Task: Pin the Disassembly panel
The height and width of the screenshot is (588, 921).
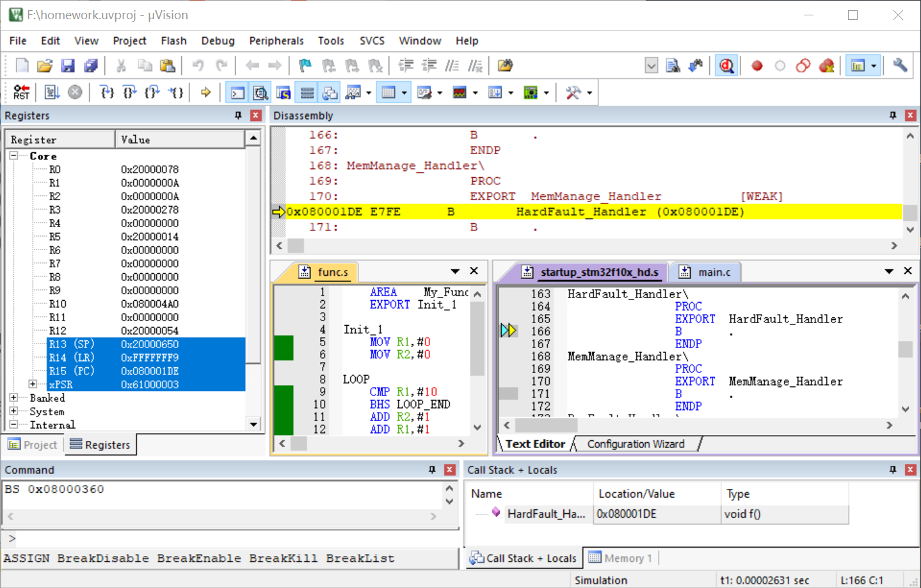Action: 893,115
